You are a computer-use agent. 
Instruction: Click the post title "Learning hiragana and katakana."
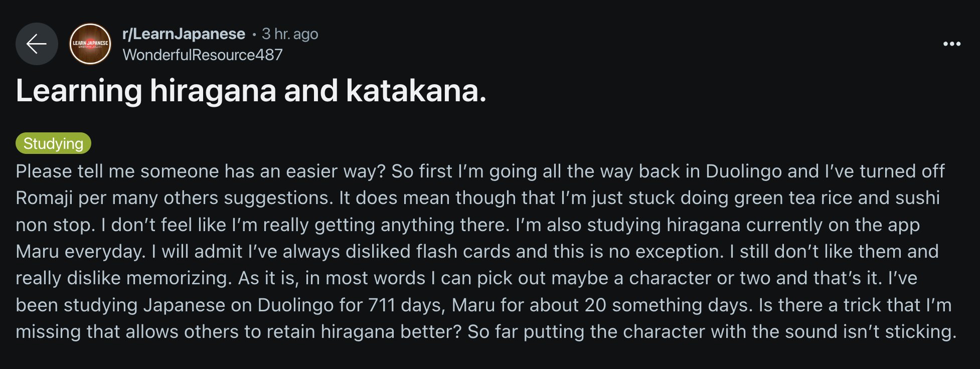pos(251,91)
